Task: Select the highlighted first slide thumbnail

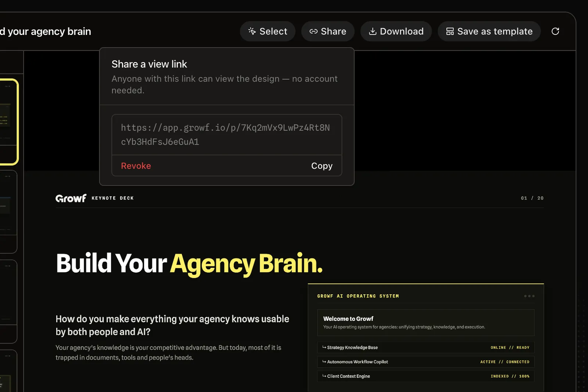Action: pyautogui.click(x=8, y=122)
